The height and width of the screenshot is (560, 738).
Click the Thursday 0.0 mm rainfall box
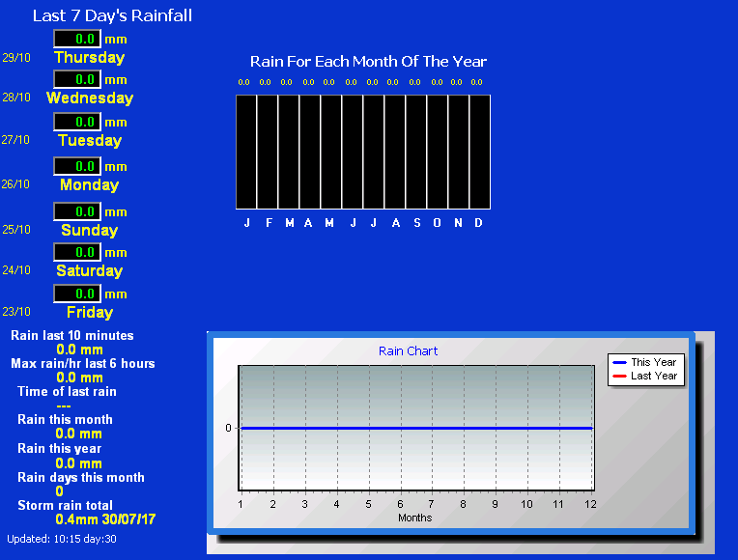77,39
